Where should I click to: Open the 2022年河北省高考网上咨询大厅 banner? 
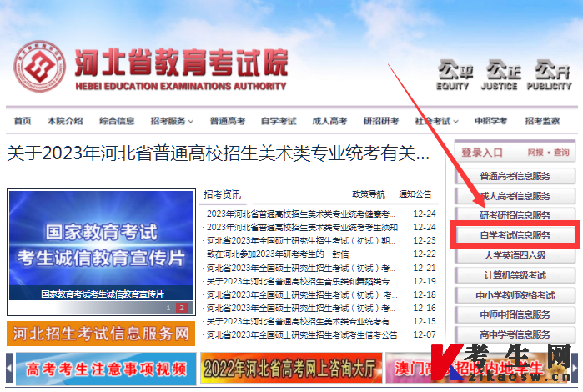[291, 368]
